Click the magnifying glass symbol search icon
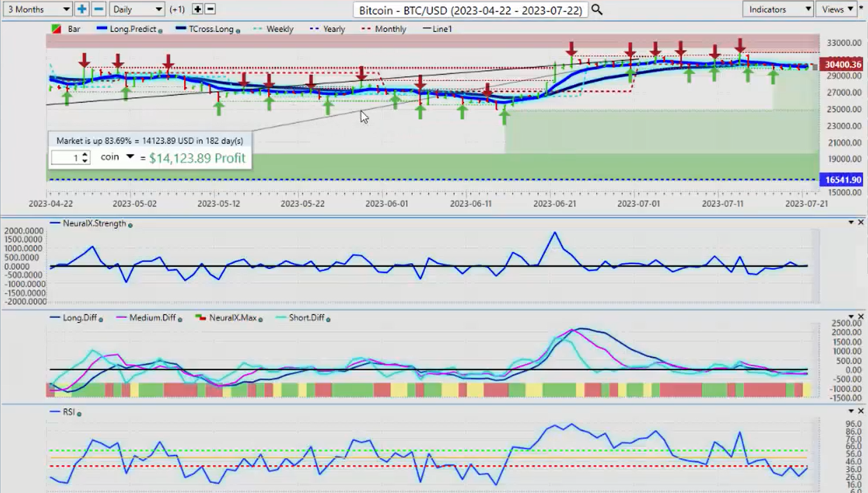 pos(597,10)
